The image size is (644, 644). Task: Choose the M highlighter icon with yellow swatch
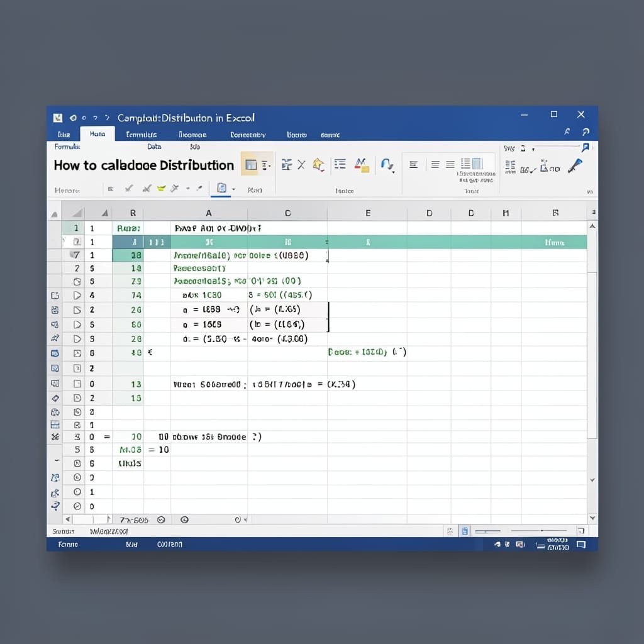point(362,165)
